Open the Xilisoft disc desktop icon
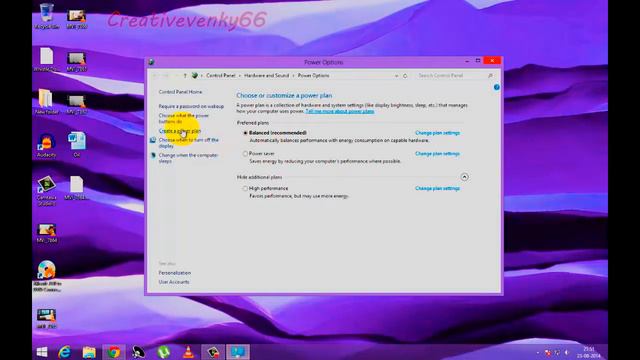This screenshot has height=360, width=640. pyautogui.click(x=47, y=276)
